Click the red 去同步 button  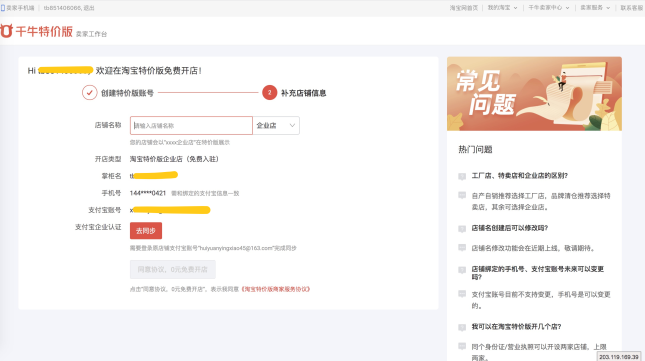pos(146,231)
